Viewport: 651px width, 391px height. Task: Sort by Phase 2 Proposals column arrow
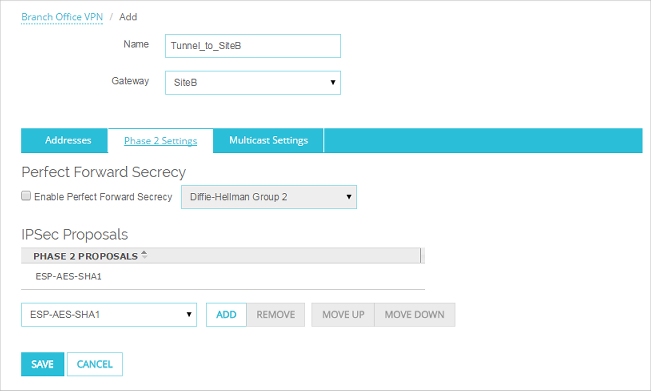point(144,254)
